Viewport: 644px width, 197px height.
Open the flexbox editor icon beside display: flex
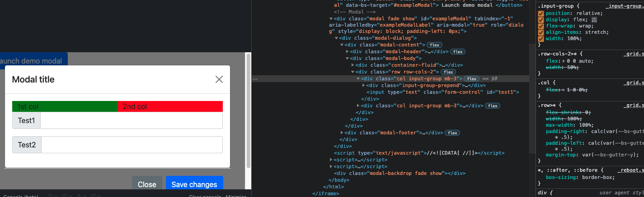click(594, 20)
